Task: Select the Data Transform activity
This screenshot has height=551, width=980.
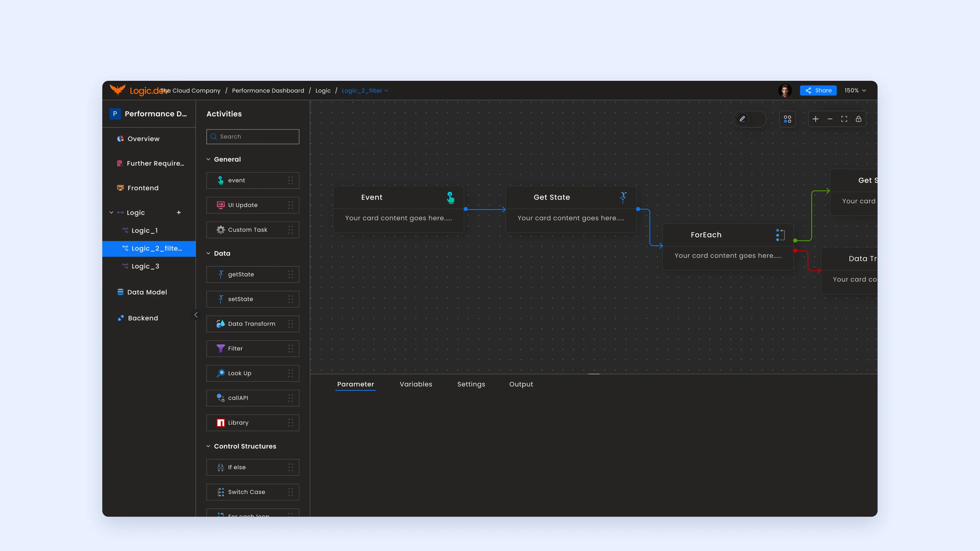Action: click(253, 324)
